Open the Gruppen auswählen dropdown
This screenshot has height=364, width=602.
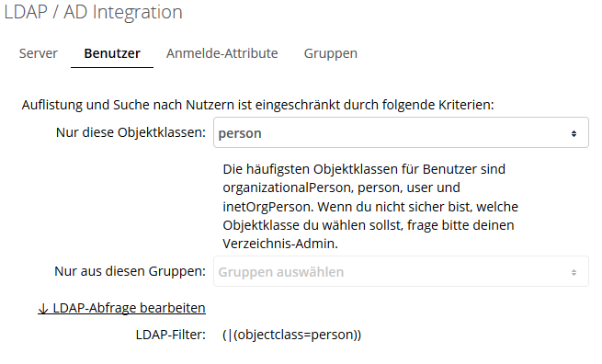[401, 271]
